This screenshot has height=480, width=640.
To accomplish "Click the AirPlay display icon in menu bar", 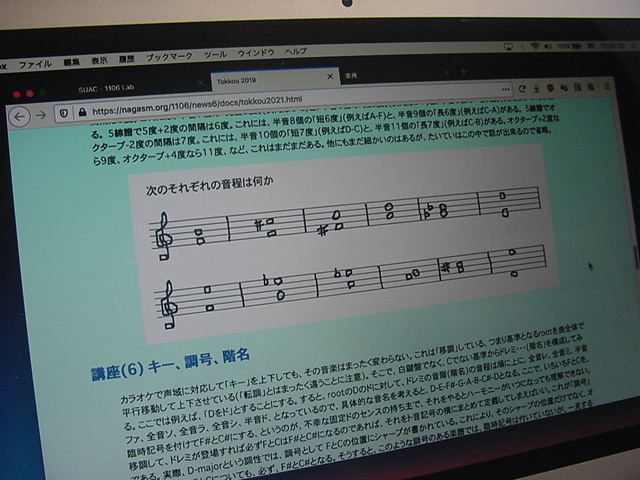I will click(508, 47).
